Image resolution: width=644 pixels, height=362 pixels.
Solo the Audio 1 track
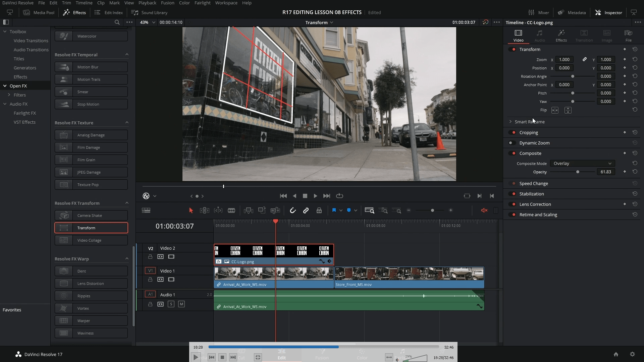(171, 304)
